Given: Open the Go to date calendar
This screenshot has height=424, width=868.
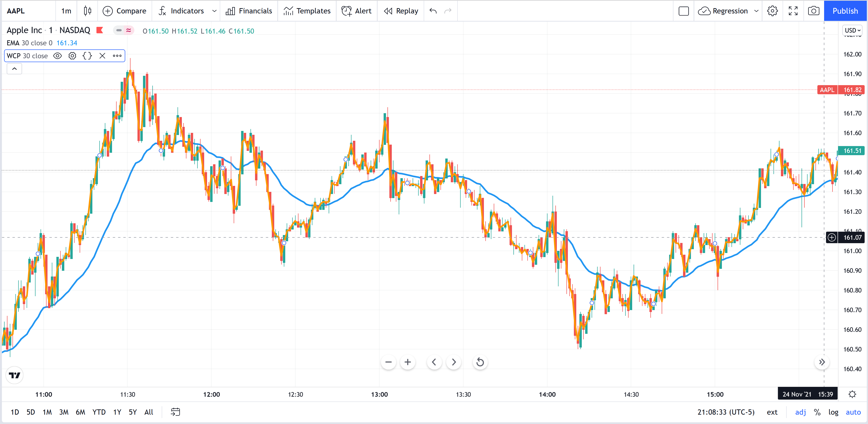Looking at the screenshot, I should 176,412.
